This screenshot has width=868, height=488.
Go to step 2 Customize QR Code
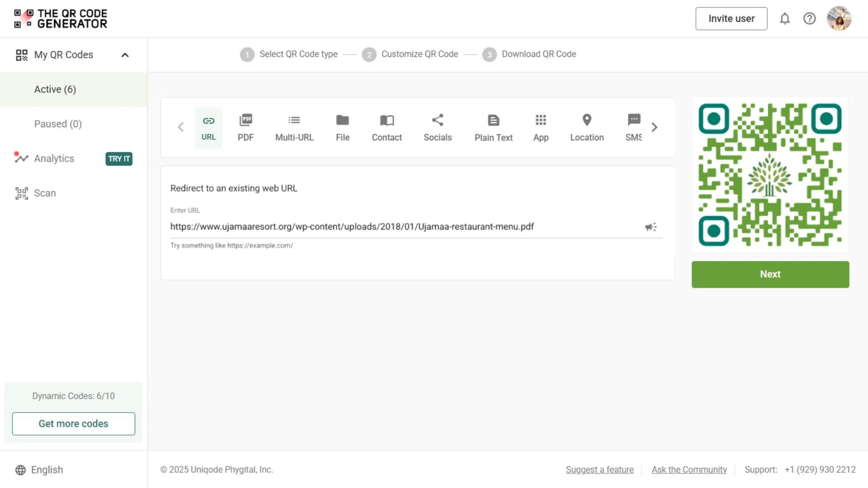pyautogui.click(x=410, y=54)
